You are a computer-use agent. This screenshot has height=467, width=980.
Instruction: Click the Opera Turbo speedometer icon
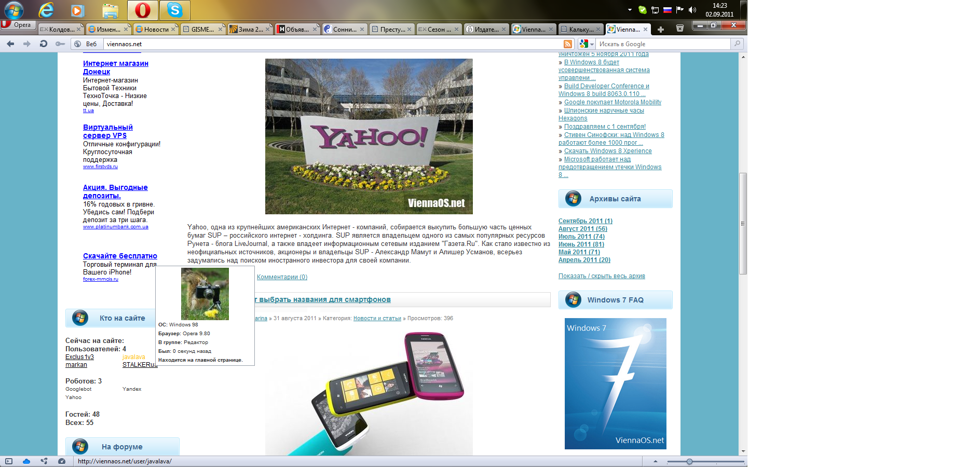click(x=62, y=461)
